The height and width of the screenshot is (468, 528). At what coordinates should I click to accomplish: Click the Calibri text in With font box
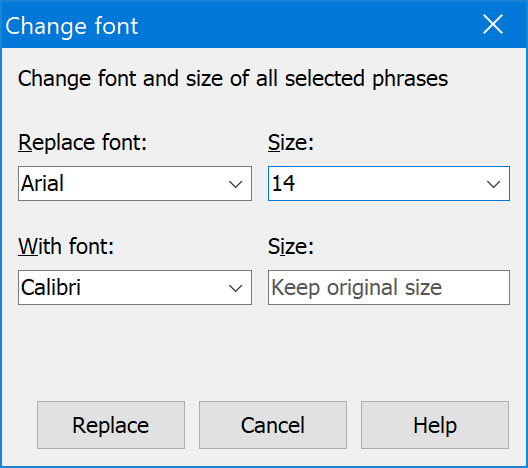point(51,288)
